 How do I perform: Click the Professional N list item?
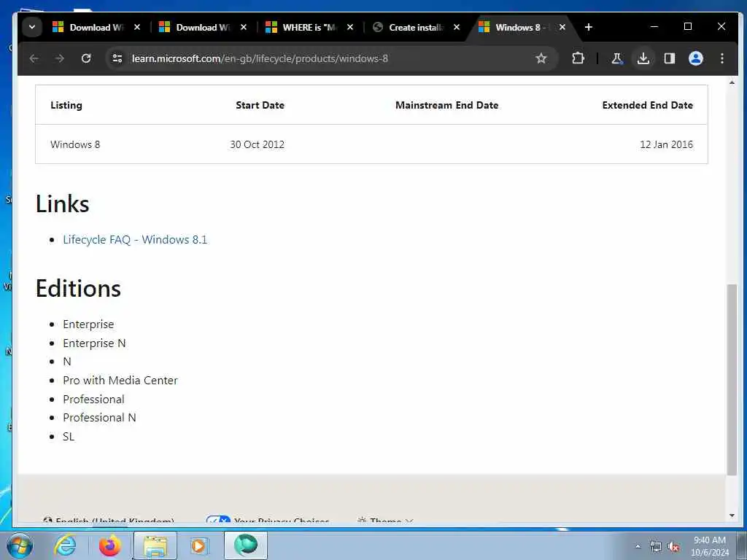pyautogui.click(x=99, y=418)
